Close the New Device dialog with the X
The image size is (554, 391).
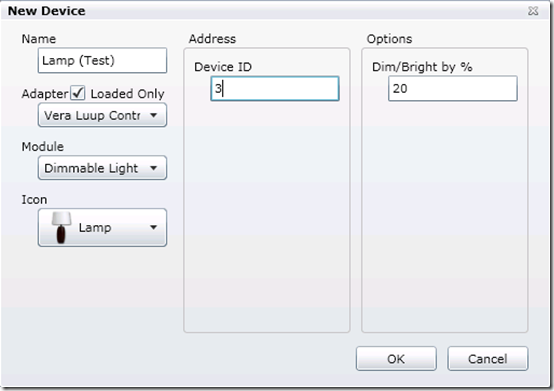click(x=533, y=11)
